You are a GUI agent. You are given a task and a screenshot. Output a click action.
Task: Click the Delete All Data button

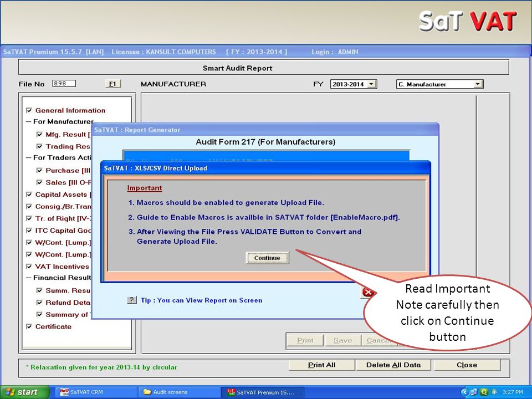(x=393, y=365)
